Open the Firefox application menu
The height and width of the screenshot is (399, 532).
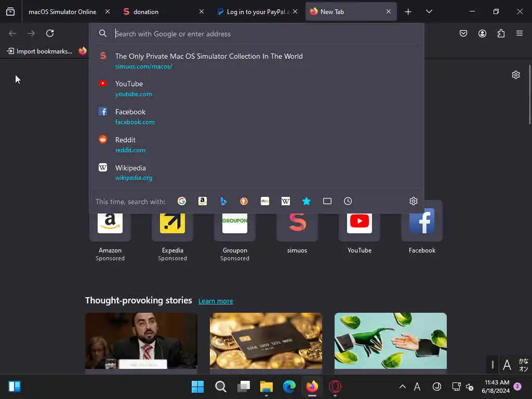pyautogui.click(x=520, y=33)
